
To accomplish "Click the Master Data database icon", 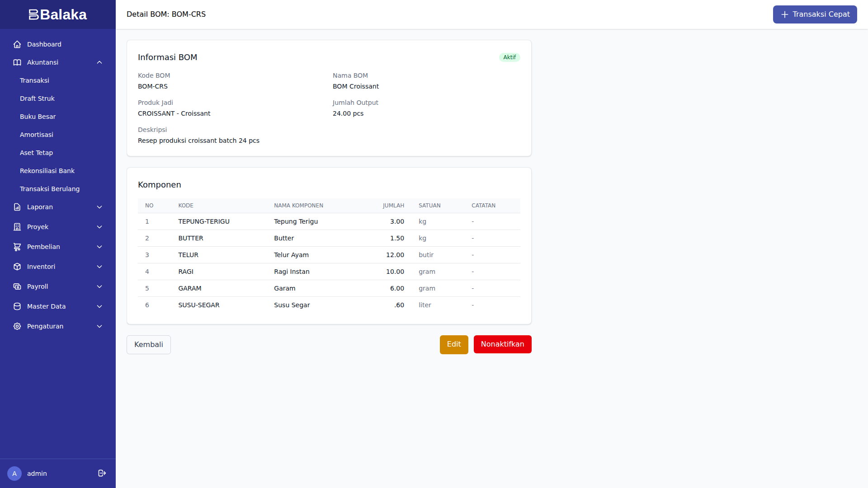I will click(x=17, y=306).
